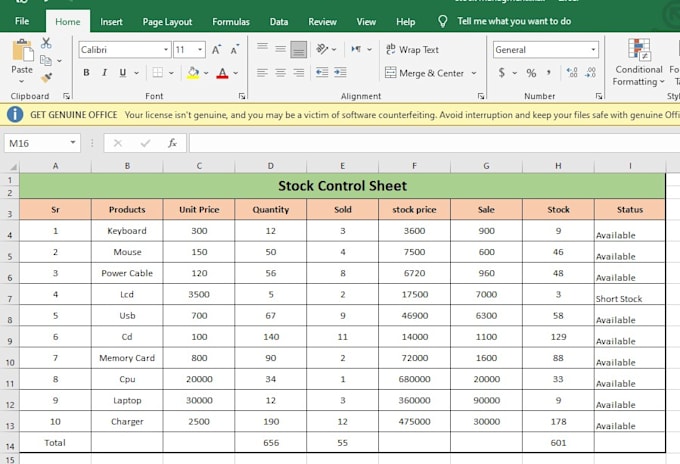
Task: Expand font color palette arrow
Action: (236, 73)
